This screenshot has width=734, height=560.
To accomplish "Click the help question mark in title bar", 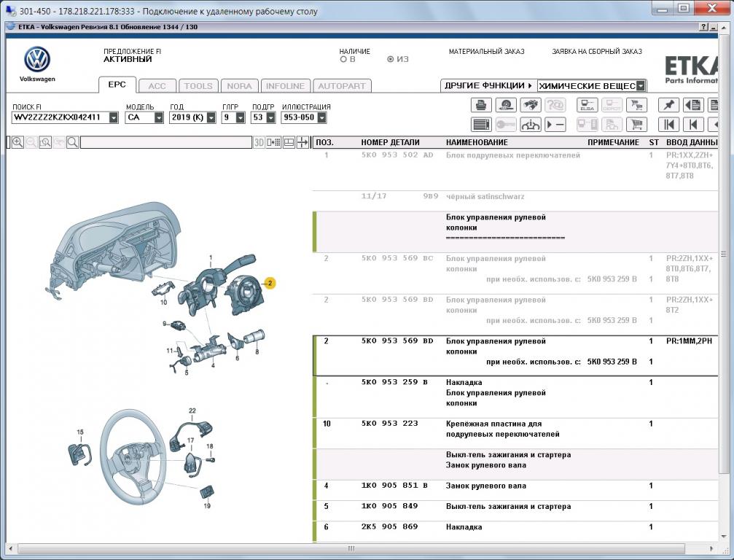I will (703, 27).
